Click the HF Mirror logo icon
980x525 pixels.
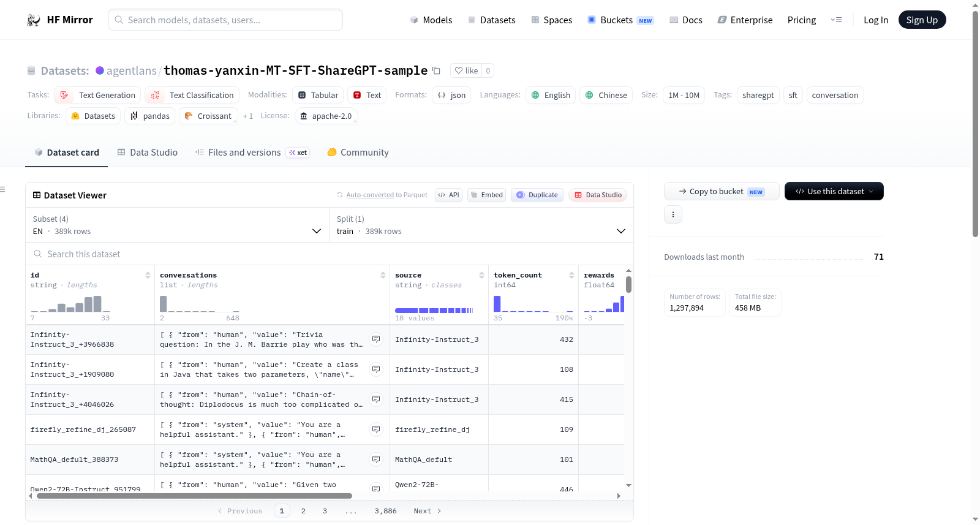point(34,20)
